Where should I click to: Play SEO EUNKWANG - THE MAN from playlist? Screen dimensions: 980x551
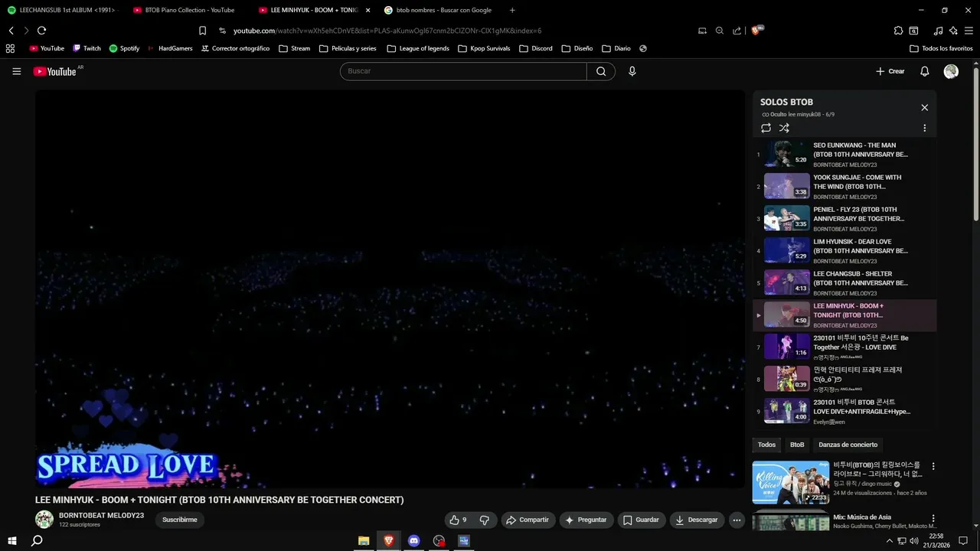[844, 154]
